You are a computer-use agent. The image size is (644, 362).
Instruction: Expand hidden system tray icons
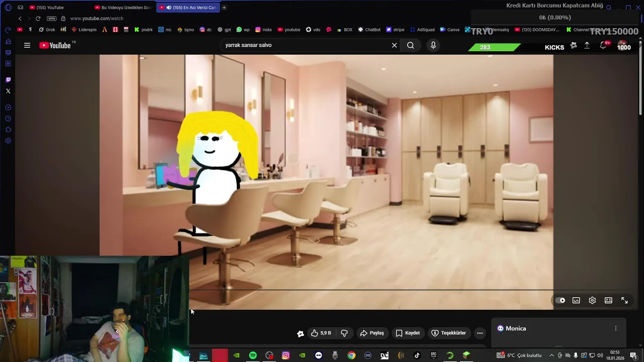point(552,355)
